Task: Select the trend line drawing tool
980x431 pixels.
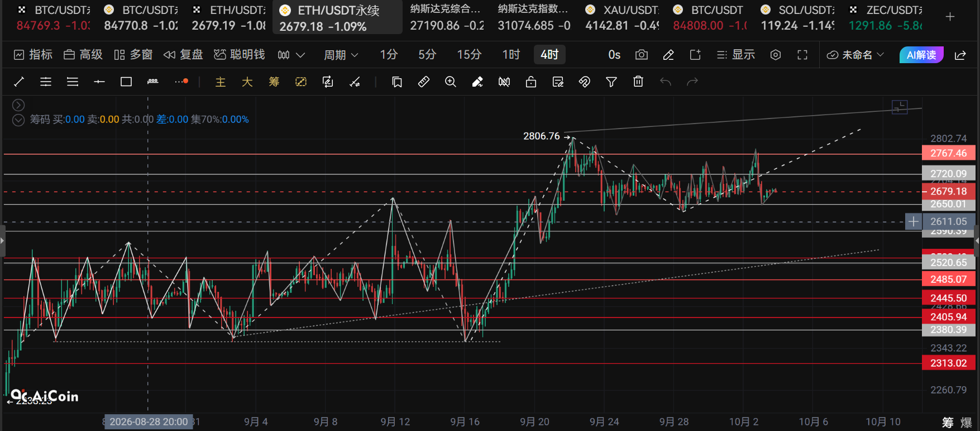Action: [19, 82]
